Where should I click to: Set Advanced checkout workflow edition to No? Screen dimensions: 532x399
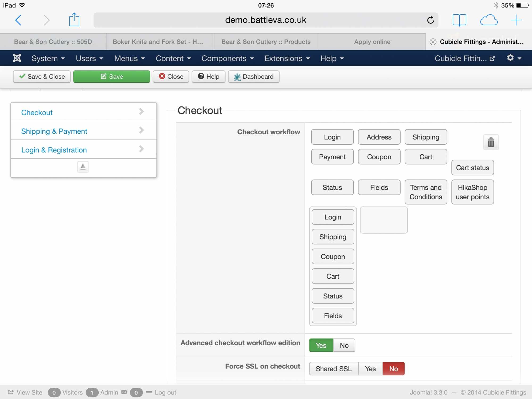pyautogui.click(x=344, y=345)
